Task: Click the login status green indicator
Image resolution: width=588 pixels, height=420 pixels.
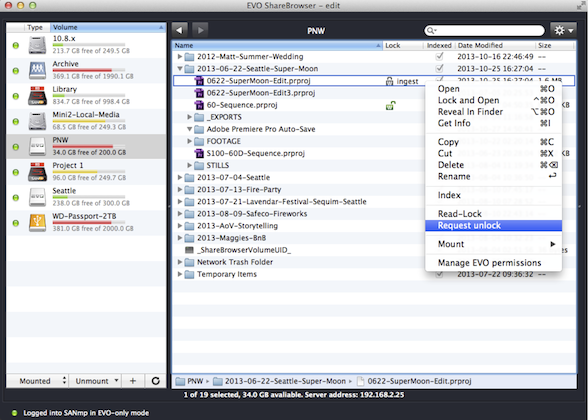Action: coord(14,413)
